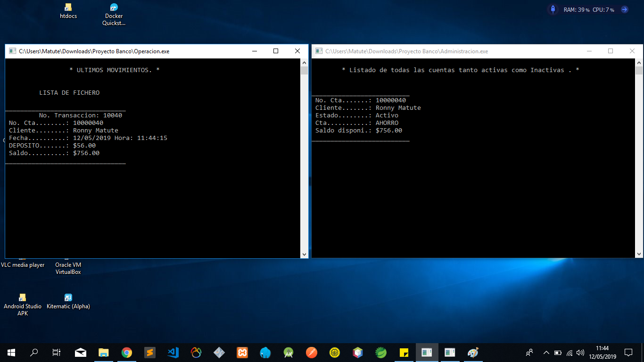Minimize the Administracion.exe window

tap(589, 51)
